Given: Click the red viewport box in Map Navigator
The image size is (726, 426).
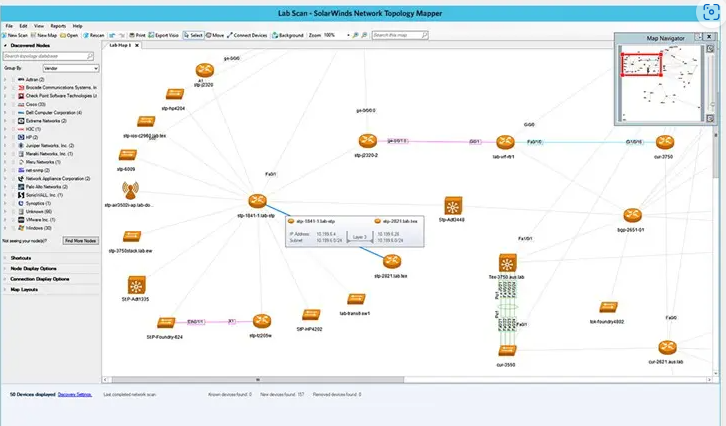Looking at the screenshot, I should click(x=641, y=65).
